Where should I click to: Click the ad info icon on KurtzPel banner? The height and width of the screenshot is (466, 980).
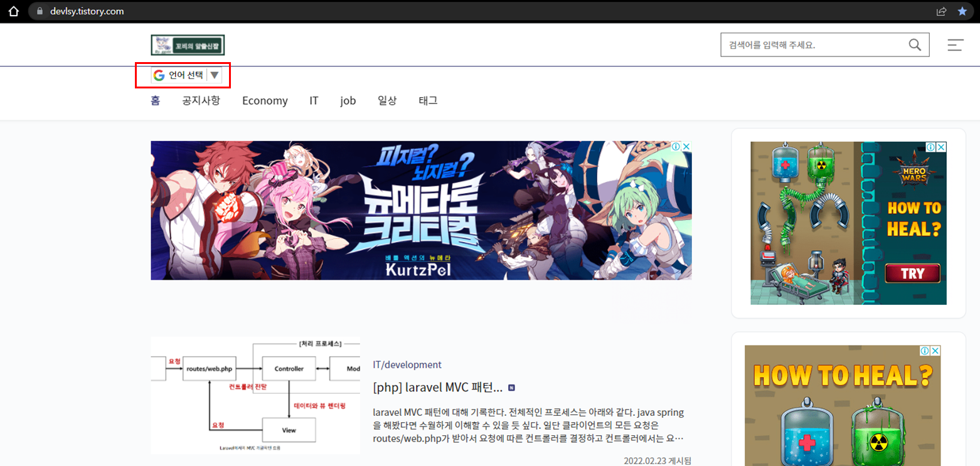[x=676, y=147]
